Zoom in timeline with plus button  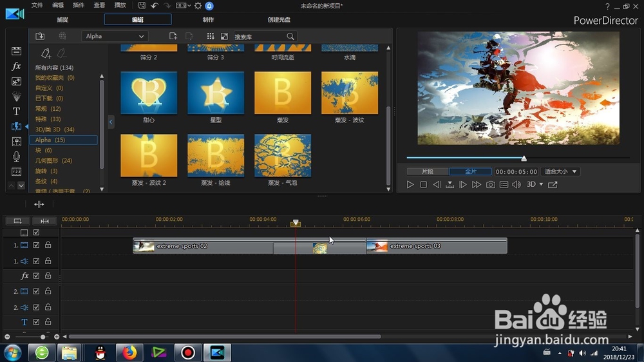tap(57, 336)
